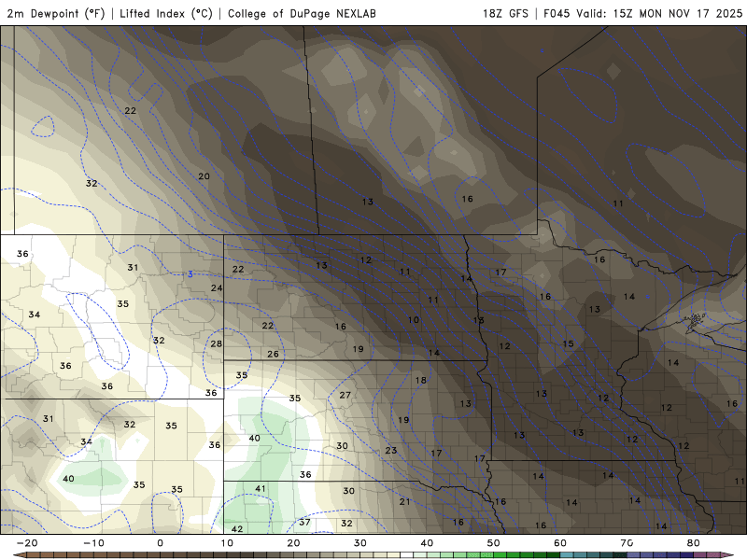This screenshot has height=560, width=747.
Task: Click the "15Z MON NOV 17 2025" valid time
Action: (x=678, y=13)
